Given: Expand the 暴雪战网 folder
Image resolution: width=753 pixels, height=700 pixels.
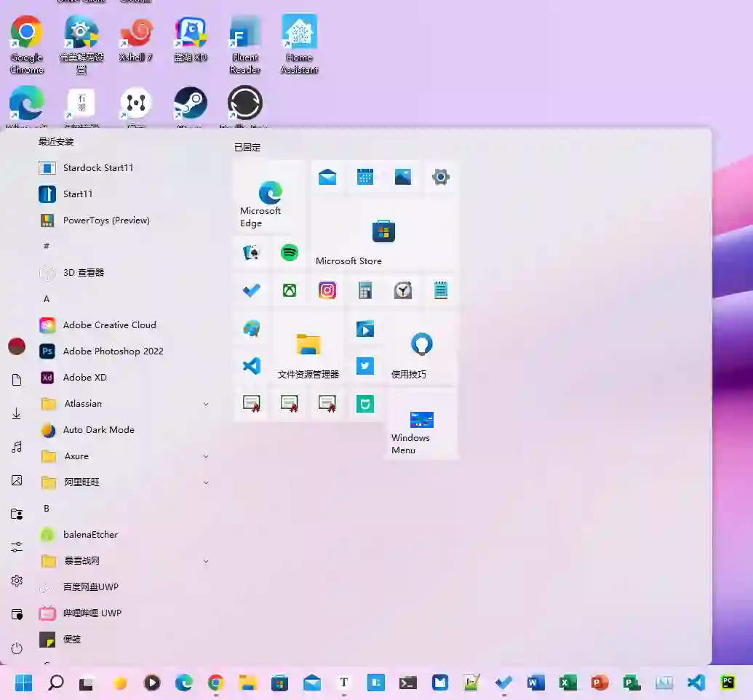Looking at the screenshot, I should [206, 561].
